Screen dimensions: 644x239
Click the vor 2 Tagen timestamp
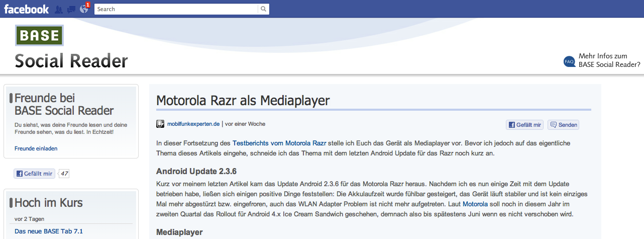pos(28,219)
